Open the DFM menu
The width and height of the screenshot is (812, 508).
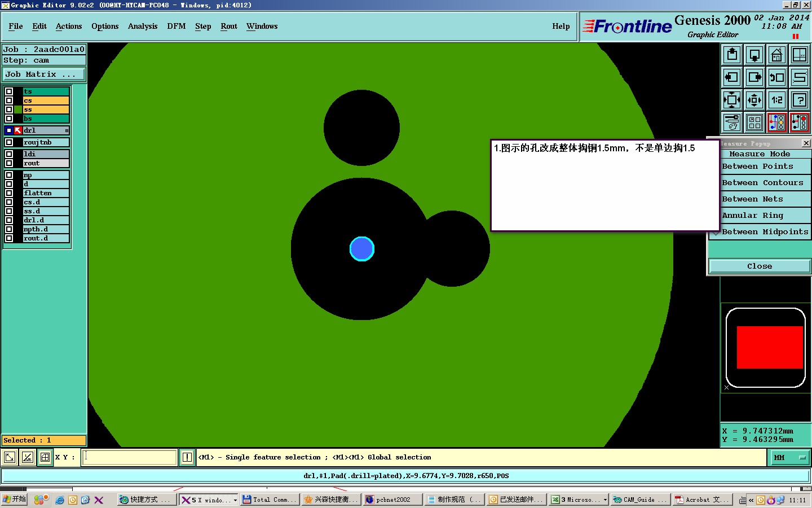pyautogui.click(x=176, y=27)
